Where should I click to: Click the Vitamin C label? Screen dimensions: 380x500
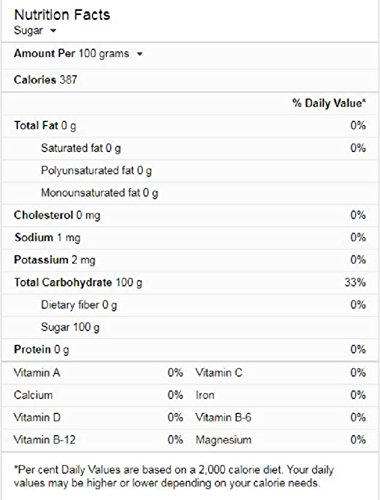click(x=219, y=373)
